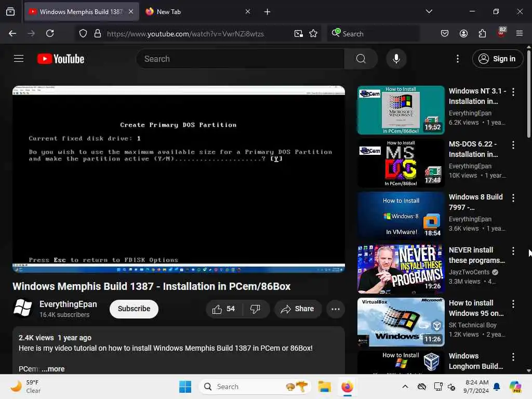
Task: Open NEVER install these programs thumbnail
Action: click(x=401, y=269)
